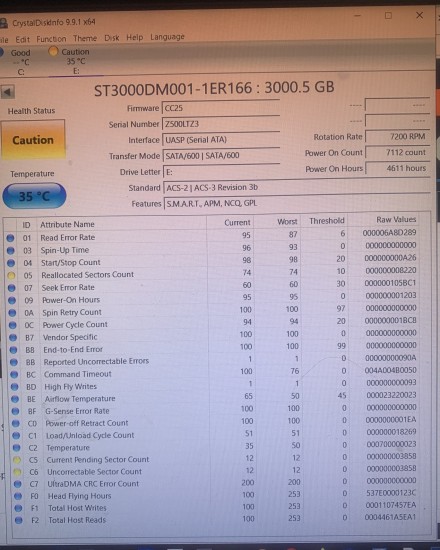Viewport: 440px width, 550px height.
Task: Select the Reallocated Sectors Count attribute name
Action: pos(87,275)
